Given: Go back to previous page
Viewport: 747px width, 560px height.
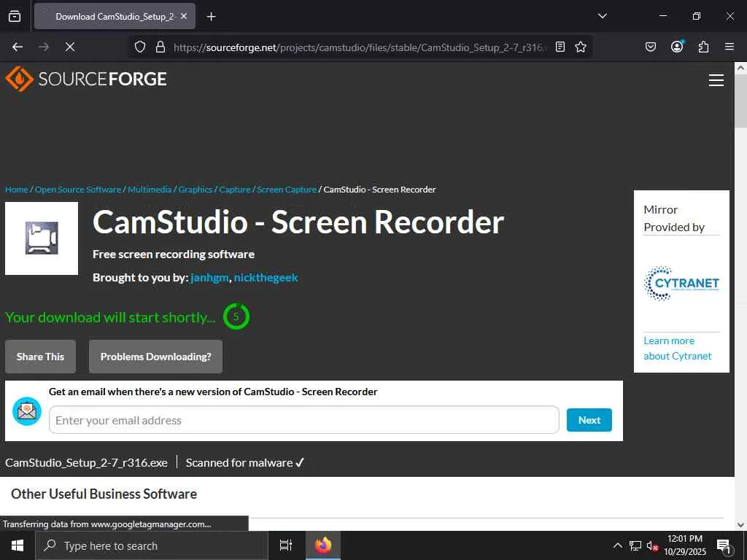Looking at the screenshot, I should 18,47.
